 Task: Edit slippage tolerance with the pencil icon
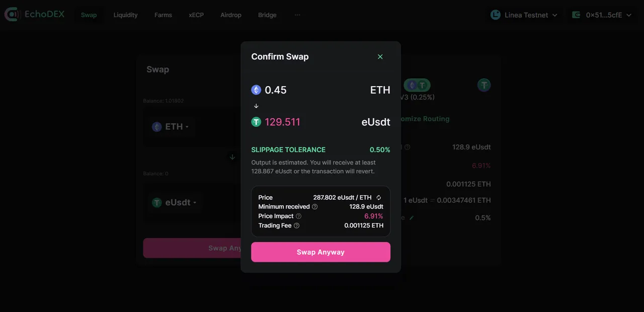[412, 218]
